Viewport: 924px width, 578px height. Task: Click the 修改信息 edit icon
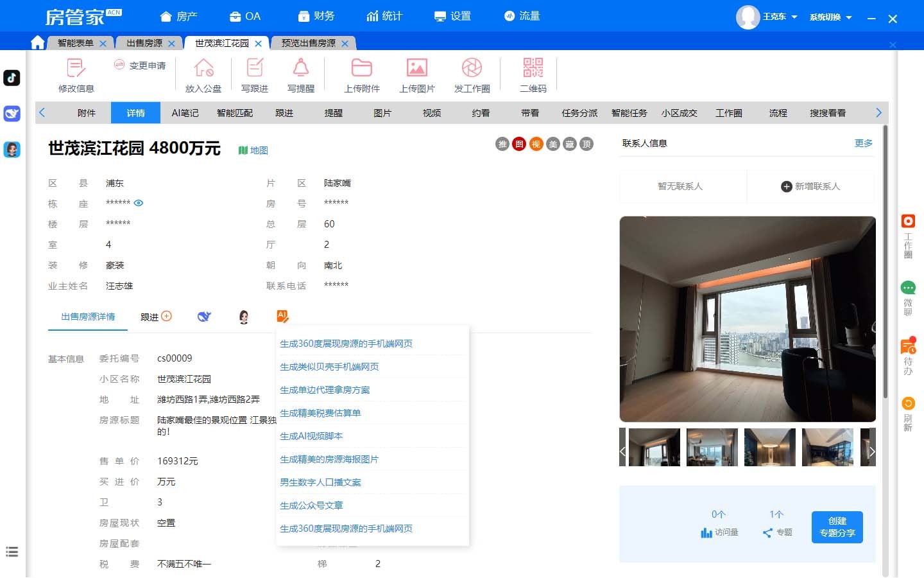point(76,68)
